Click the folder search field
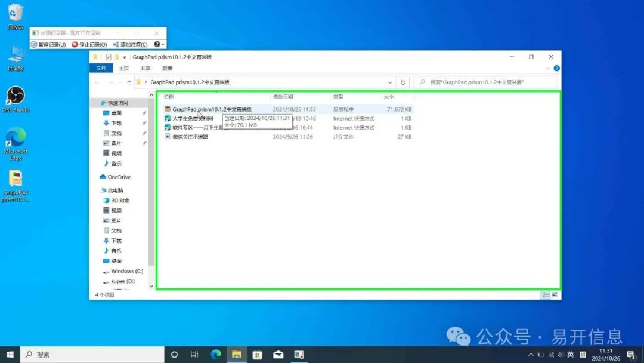This screenshot has height=363, width=644. [486, 82]
